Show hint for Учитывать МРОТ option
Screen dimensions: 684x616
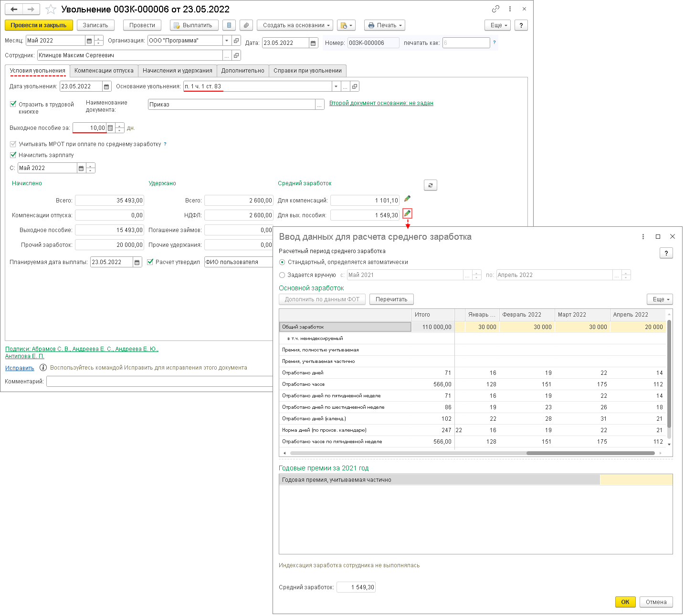tap(165, 144)
